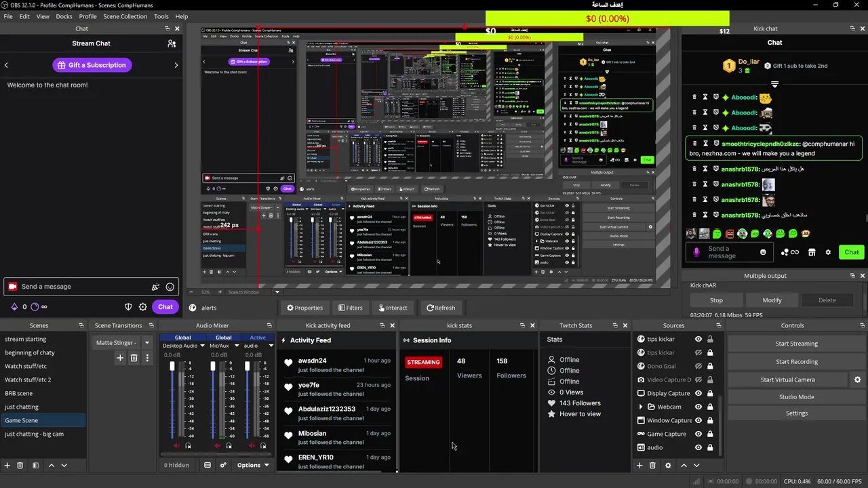
Task: Open scene filters icon in Scenes dock
Action: click(x=35, y=466)
